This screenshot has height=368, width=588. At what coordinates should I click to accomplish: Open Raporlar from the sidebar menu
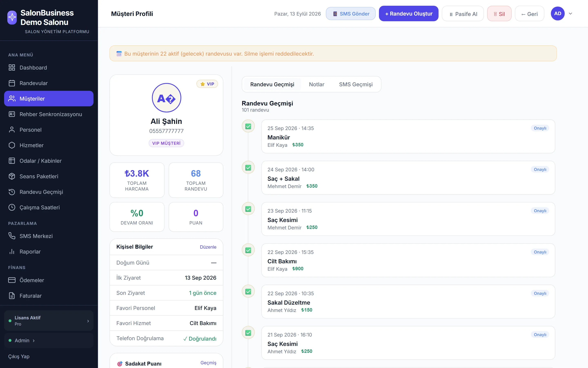(49, 252)
